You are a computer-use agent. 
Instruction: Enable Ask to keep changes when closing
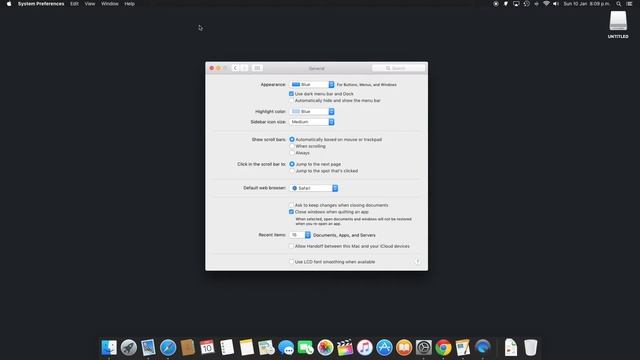(291, 205)
